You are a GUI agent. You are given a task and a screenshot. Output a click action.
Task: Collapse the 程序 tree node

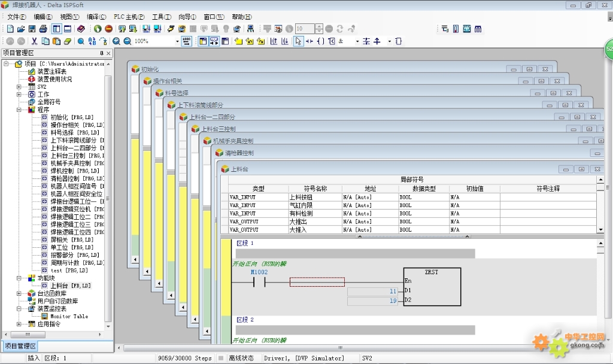[x=19, y=110]
